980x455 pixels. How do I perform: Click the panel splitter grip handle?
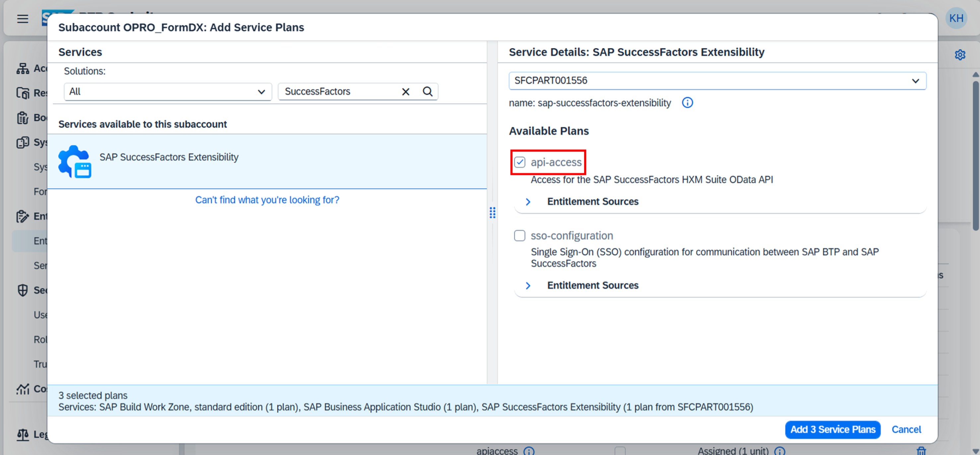[x=492, y=213]
